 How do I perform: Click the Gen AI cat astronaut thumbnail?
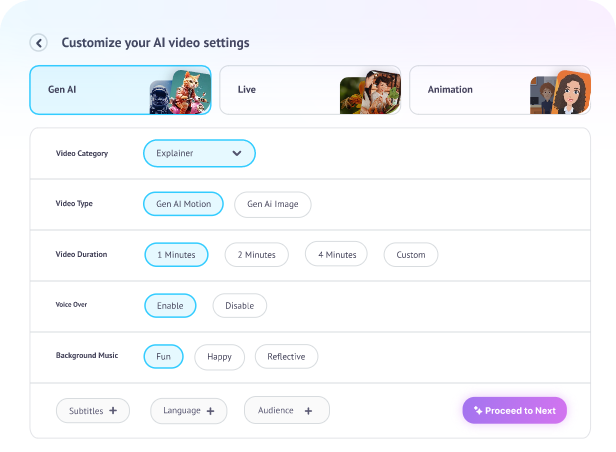click(180, 92)
